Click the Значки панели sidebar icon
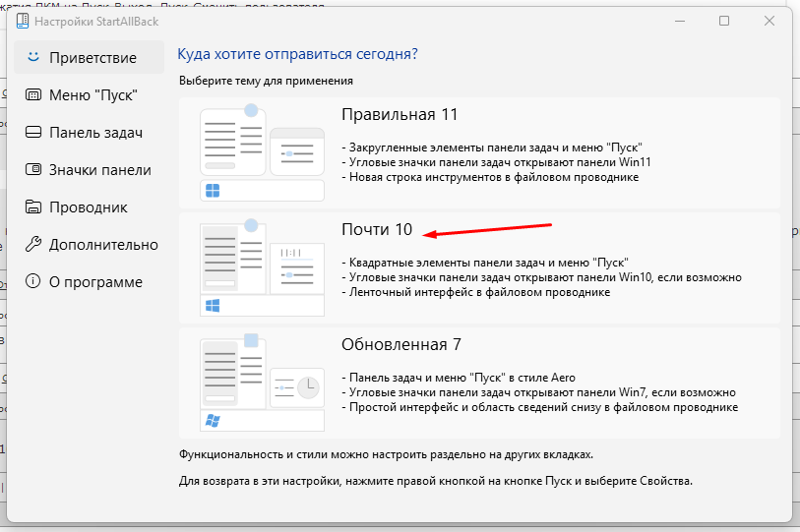This screenshot has width=800, height=532. (x=33, y=169)
